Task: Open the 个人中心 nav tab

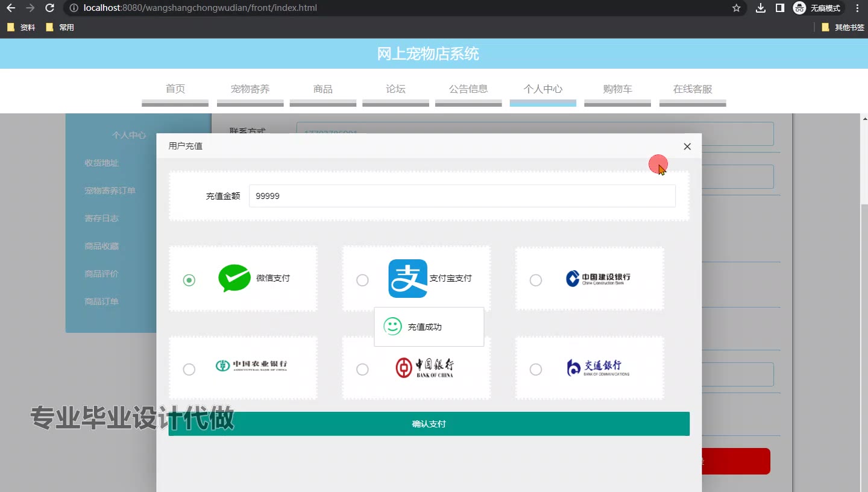Action: click(x=543, y=89)
